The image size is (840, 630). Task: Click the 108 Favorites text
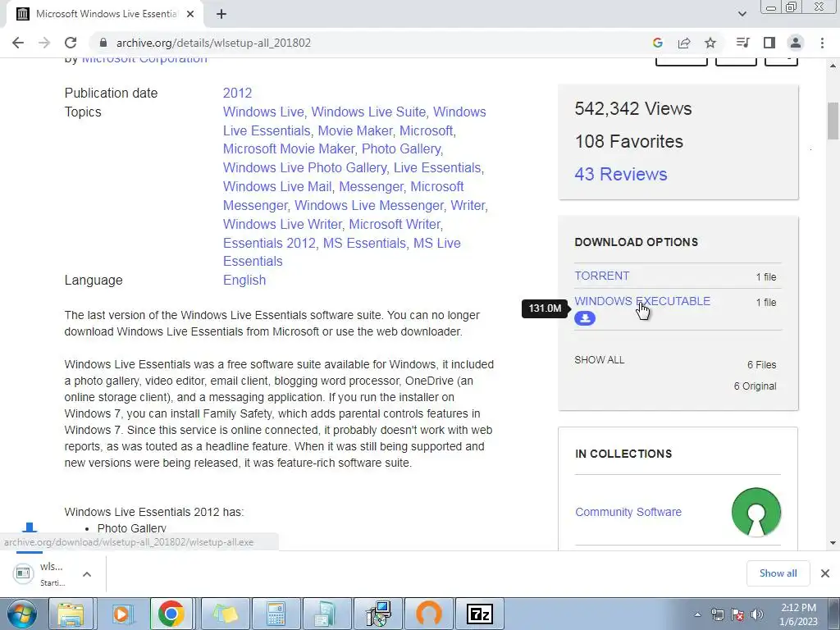click(629, 141)
